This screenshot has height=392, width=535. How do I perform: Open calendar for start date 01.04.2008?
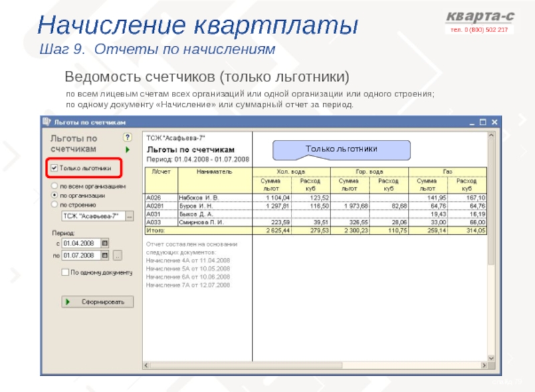click(x=105, y=243)
